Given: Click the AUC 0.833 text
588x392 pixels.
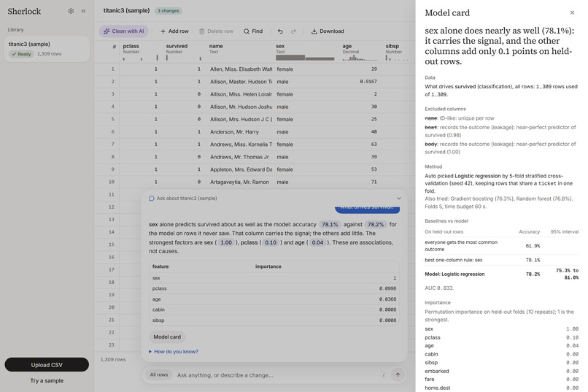Looking at the screenshot, I should 439,288.
